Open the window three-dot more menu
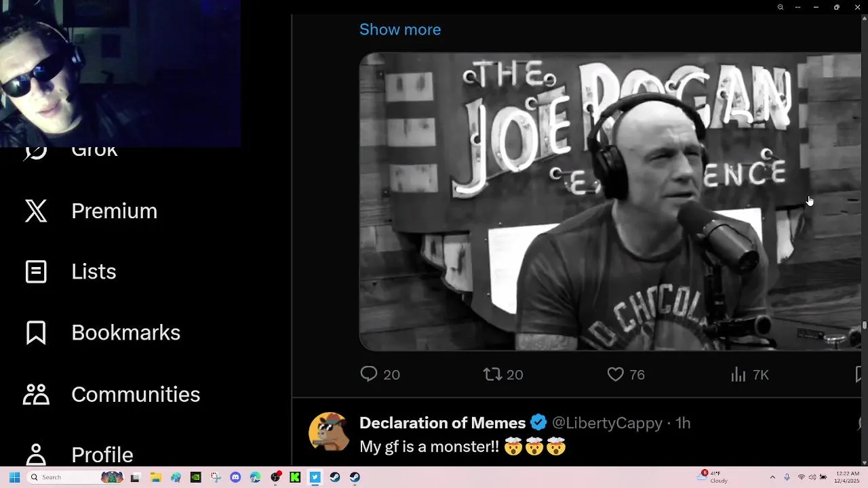This screenshot has width=868, height=488. 797,7
